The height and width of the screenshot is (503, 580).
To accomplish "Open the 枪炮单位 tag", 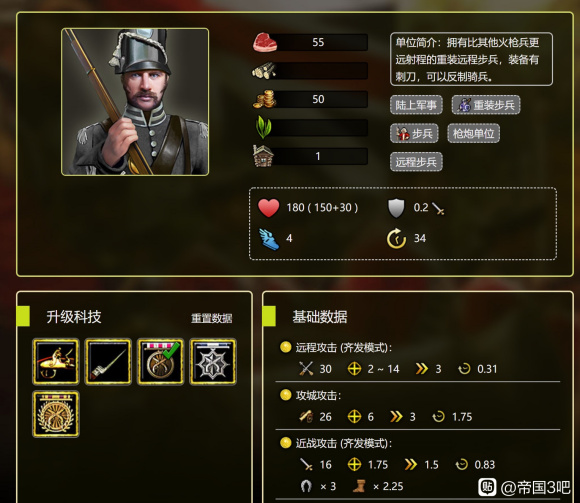I will click(x=474, y=134).
